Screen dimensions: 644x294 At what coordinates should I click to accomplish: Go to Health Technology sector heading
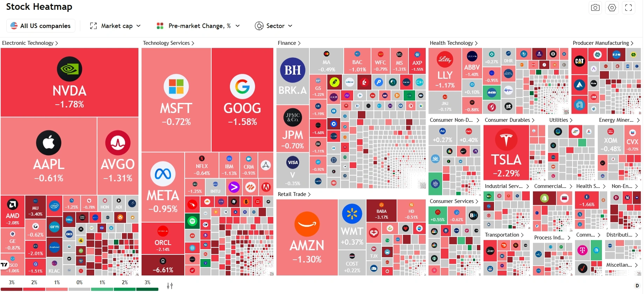(x=453, y=43)
